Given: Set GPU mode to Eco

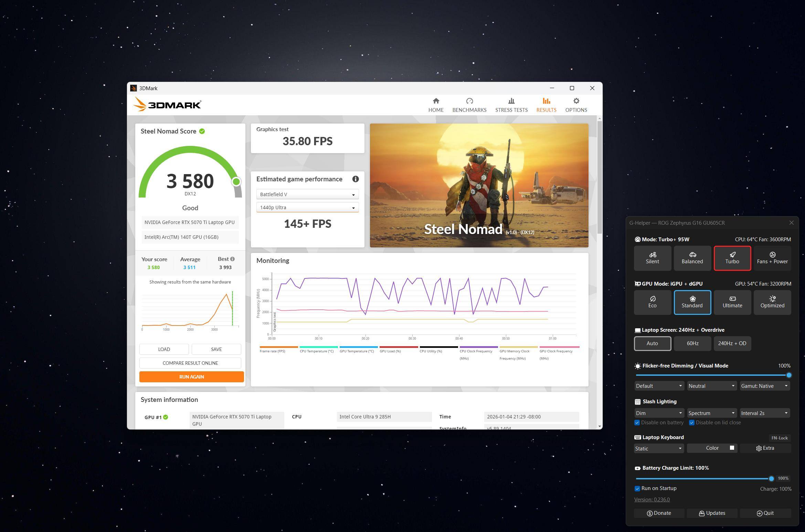Looking at the screenshot, I should (x=652, y=302).
